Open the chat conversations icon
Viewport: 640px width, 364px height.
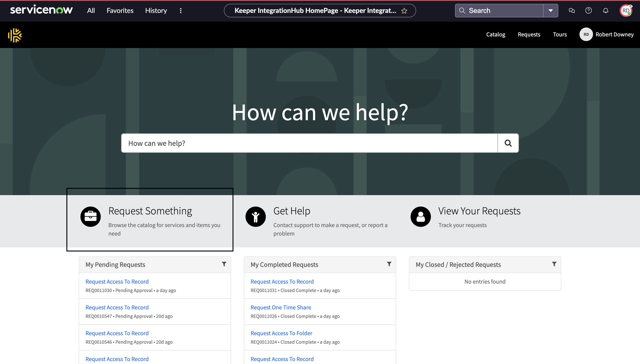tap(571, 11)
